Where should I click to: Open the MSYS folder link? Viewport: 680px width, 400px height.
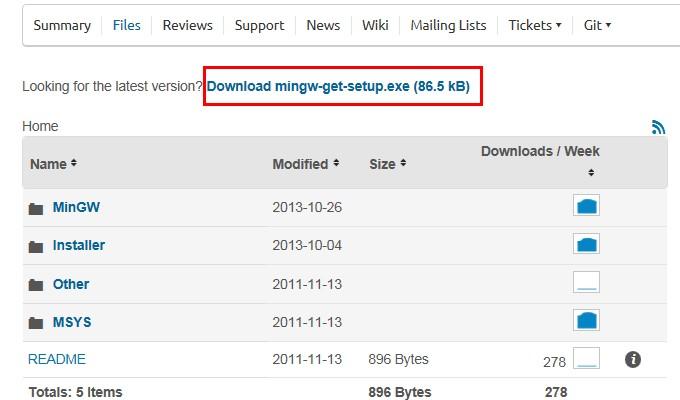pos(72,322)
